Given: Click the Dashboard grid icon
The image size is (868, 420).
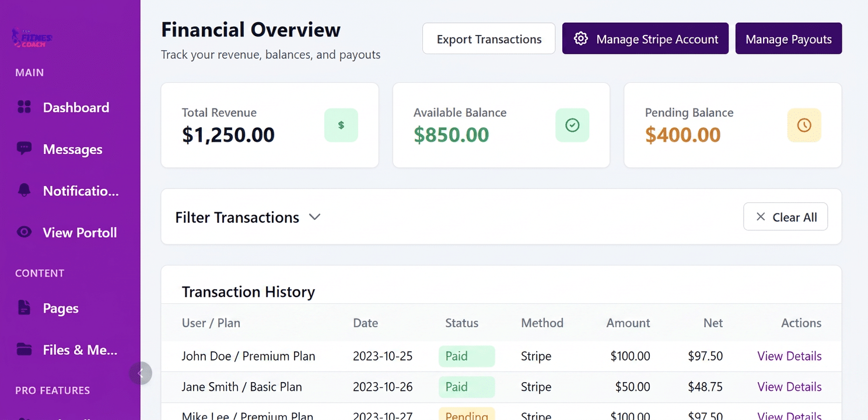Looking at the screenshot, I should (x=24, y=107).
